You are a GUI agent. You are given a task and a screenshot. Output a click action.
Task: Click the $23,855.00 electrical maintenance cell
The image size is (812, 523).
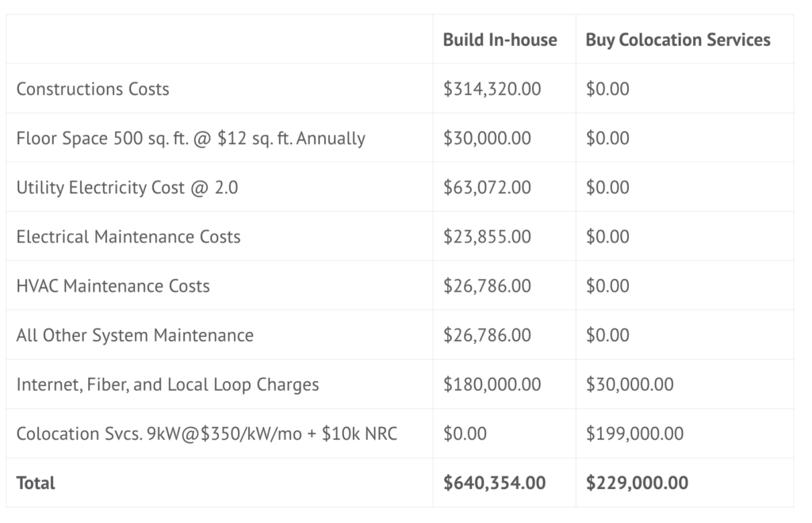click(x=487, y=236)
